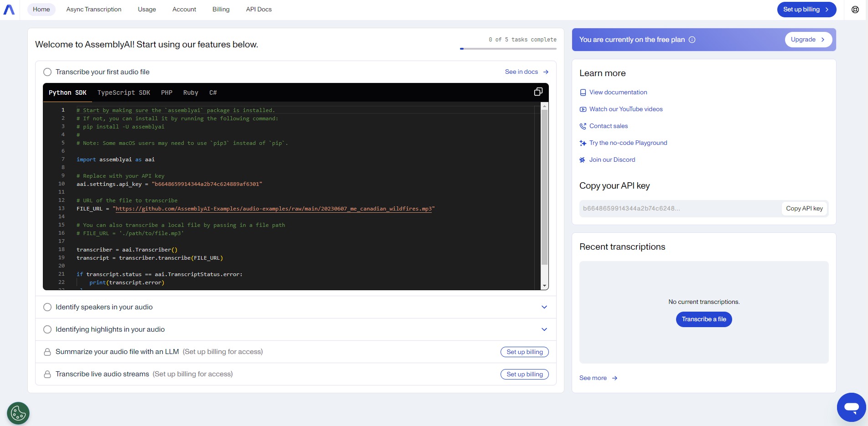
Task: Open the API Docs tab
Action: 259,10
